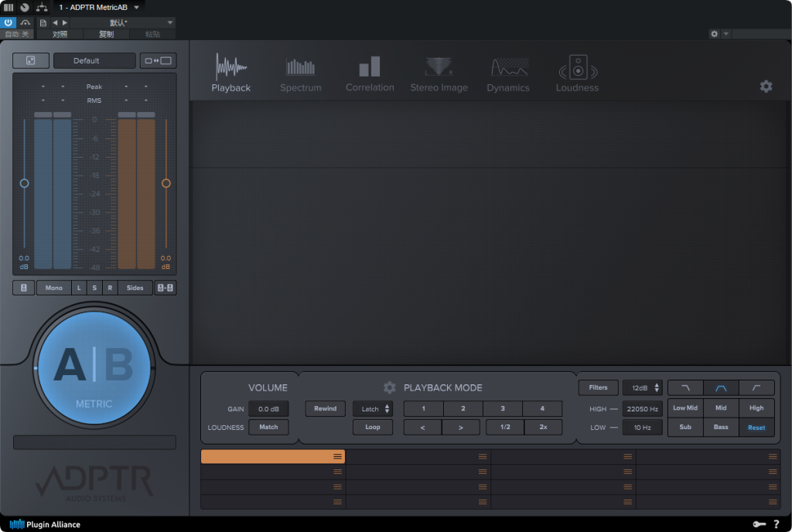This screenshot has height=532, width=792.
Task: Select cue point 4
Action: [542, 408]
